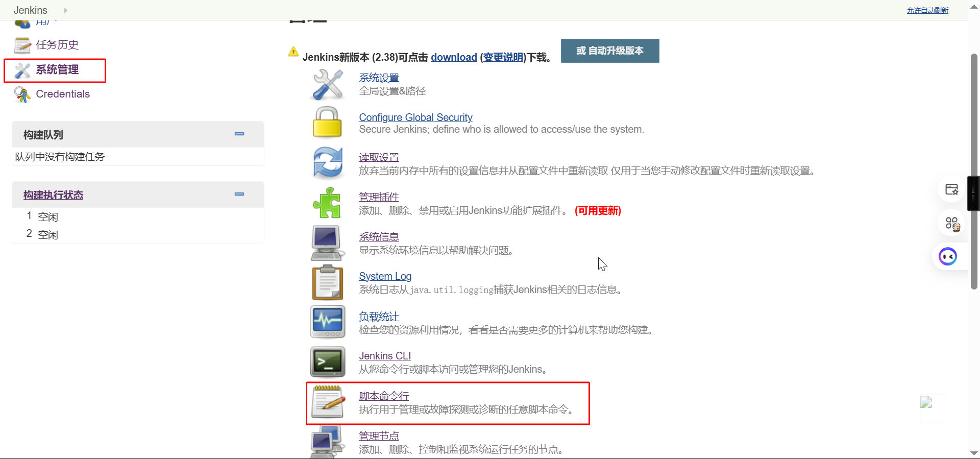Click the clipboard System Log icon
The image size is (980, 459).
coord(327,282)
